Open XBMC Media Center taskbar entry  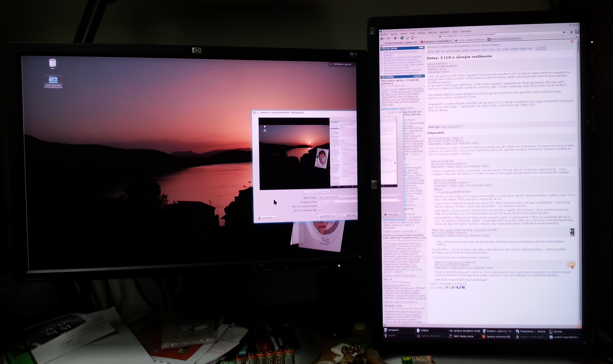[464, 336]
